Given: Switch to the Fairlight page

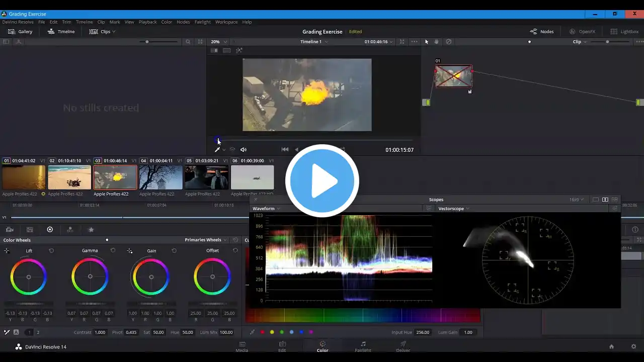Looking at the screenshot, I should 363,346.
